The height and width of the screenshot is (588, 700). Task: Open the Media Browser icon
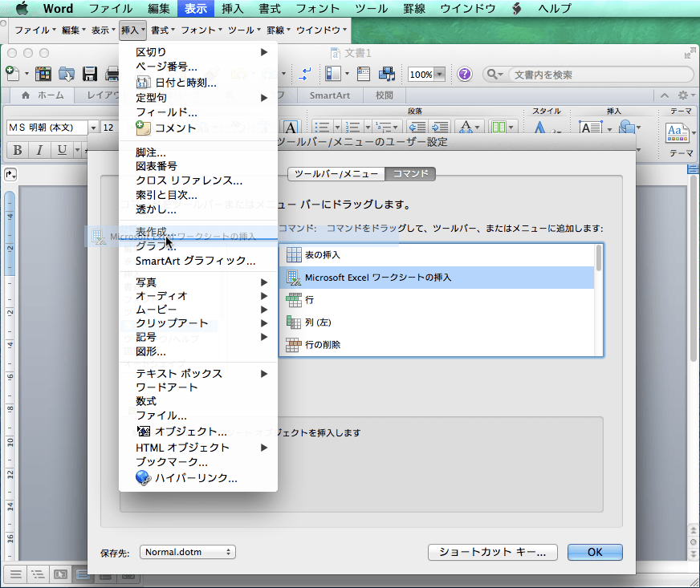[387, 74]
